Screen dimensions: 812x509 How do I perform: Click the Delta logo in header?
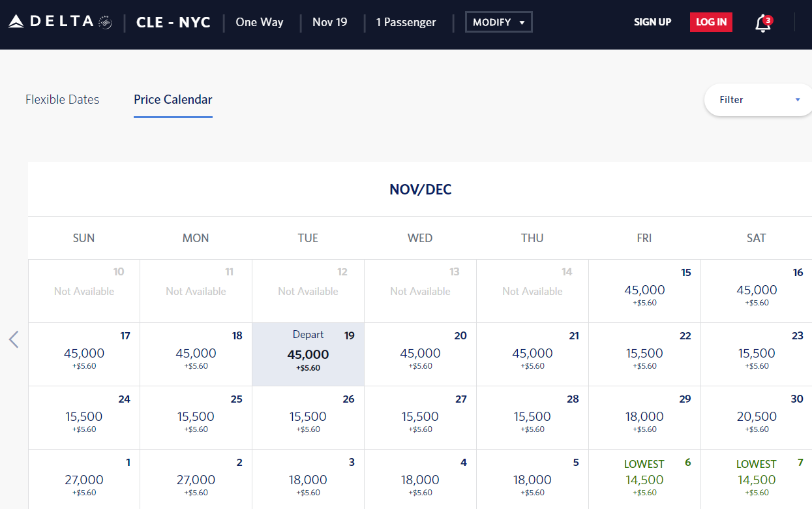pyautogui.click(x=60, y=22)
